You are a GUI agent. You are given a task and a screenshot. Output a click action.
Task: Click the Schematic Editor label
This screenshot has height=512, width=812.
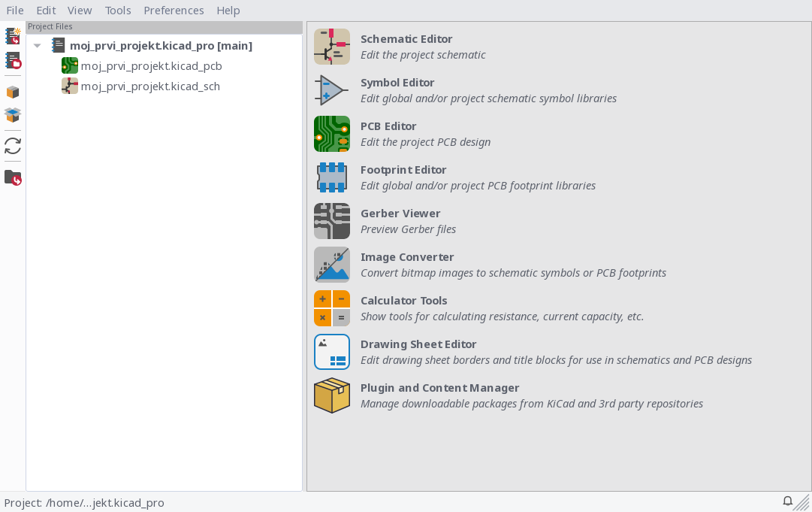click(x=406, y=39)
